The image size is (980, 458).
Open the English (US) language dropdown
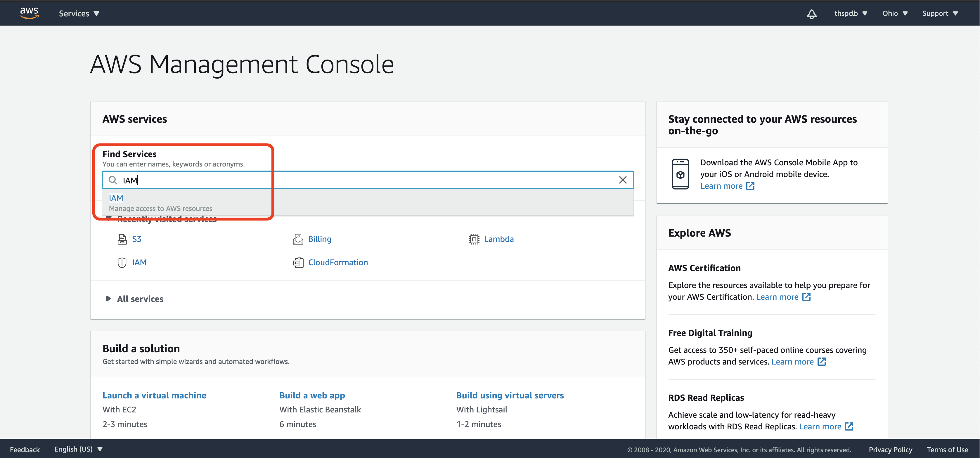(x=78, y=449)
